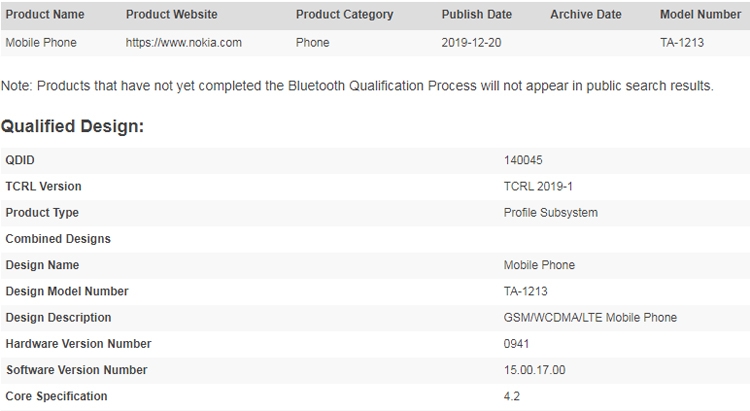Click the TCRL 2019-1 version value
The height and width of the screenshot is (411, 750).
click(537, 186)
